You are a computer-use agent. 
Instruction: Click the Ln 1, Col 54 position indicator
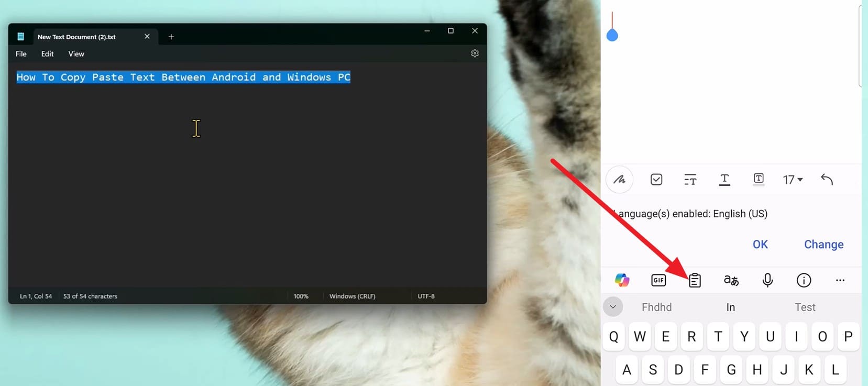(x=36, y=296)
